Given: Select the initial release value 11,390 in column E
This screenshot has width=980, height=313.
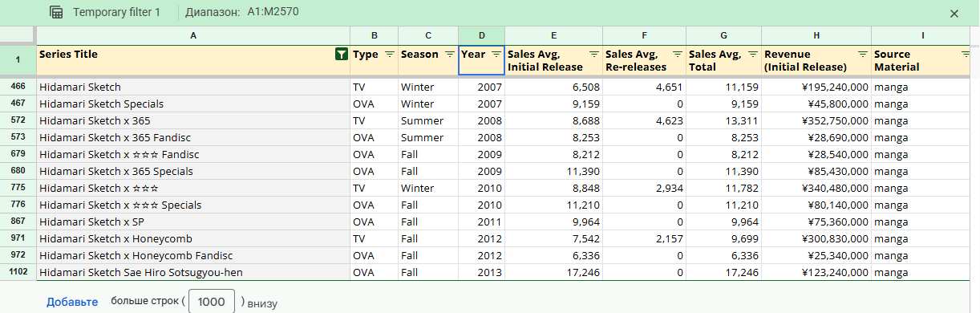Looking at the screenshot, I should [553, 171].
